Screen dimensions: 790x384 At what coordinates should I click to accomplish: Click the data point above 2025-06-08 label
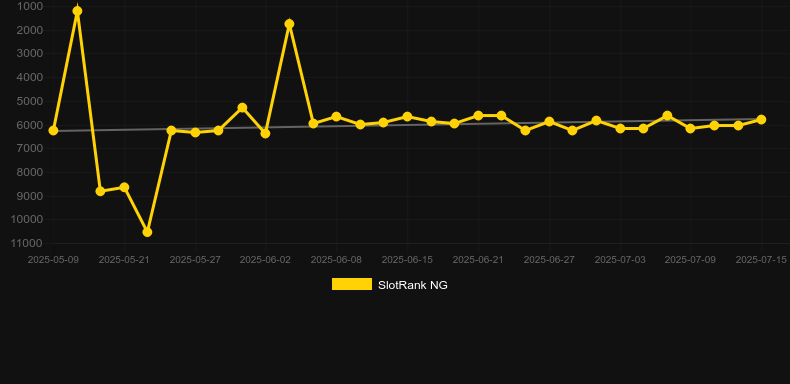336,116
